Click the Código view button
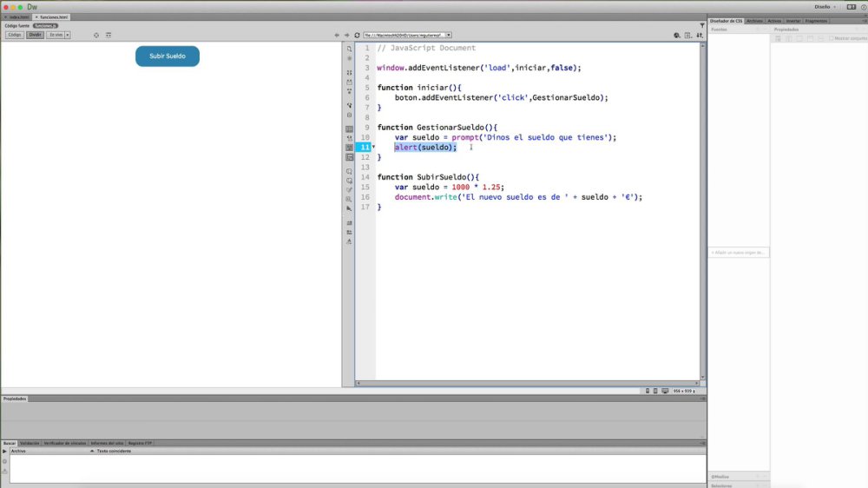Image resolution: width=868 pixels, height=488 pixels. pyautogui.click(x=15, y=35)
